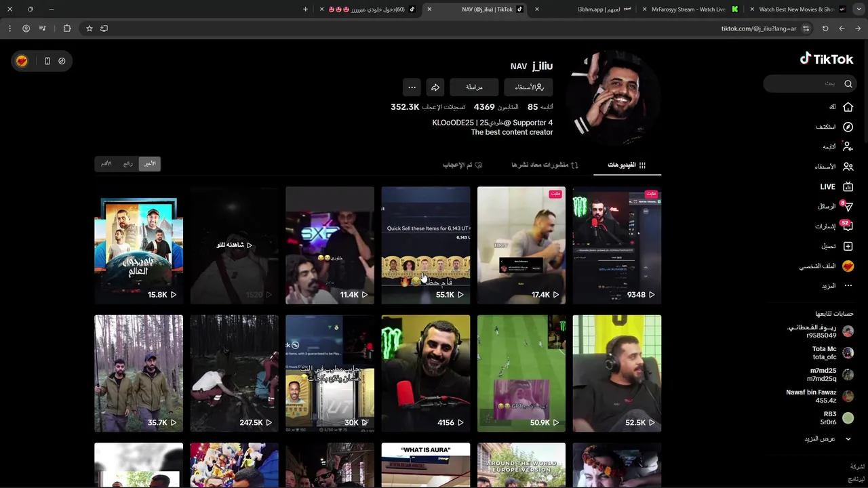Open the three-dots menu beside the share button

[x=412, y=87]
